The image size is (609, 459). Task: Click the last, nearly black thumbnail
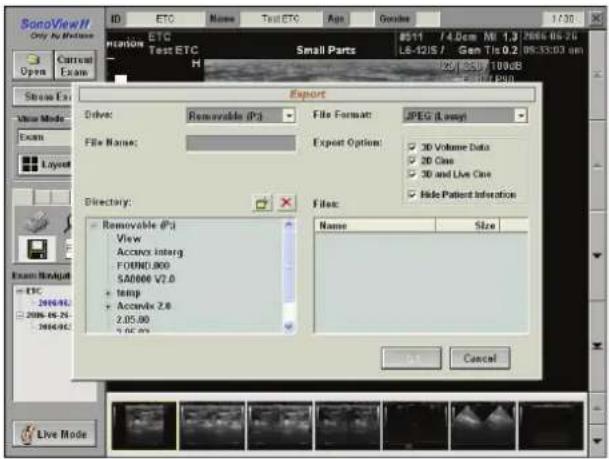[551, 426]
